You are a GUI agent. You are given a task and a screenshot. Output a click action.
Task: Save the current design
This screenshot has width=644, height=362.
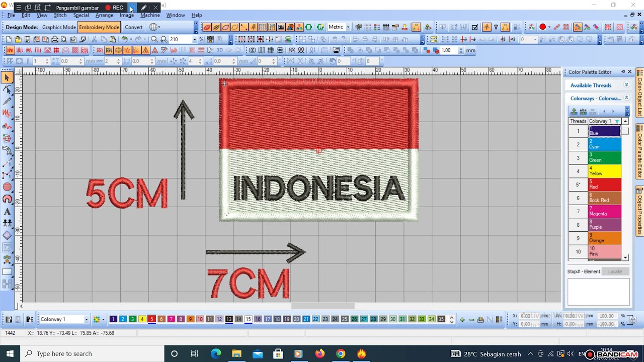click(x=27, y=39)
